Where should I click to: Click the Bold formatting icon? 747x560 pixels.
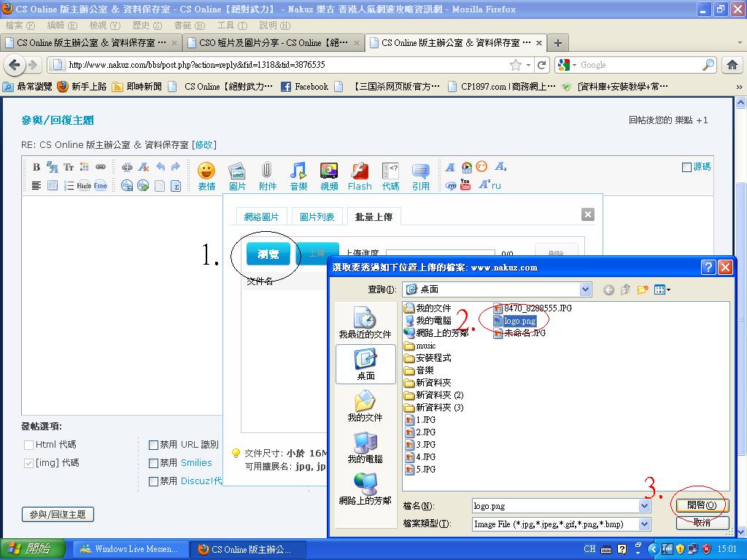click(x=36, y=167)
